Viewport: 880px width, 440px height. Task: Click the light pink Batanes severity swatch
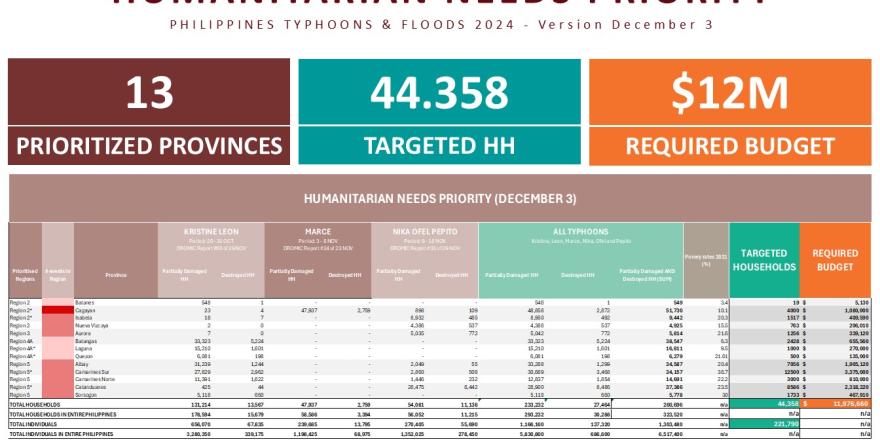57,302
